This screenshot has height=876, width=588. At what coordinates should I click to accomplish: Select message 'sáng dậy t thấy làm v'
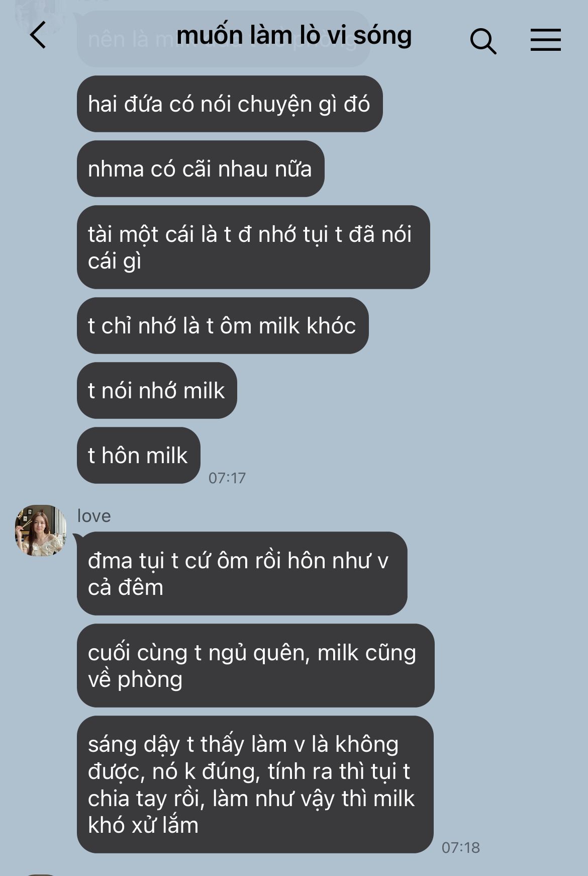tap(255, 784)
